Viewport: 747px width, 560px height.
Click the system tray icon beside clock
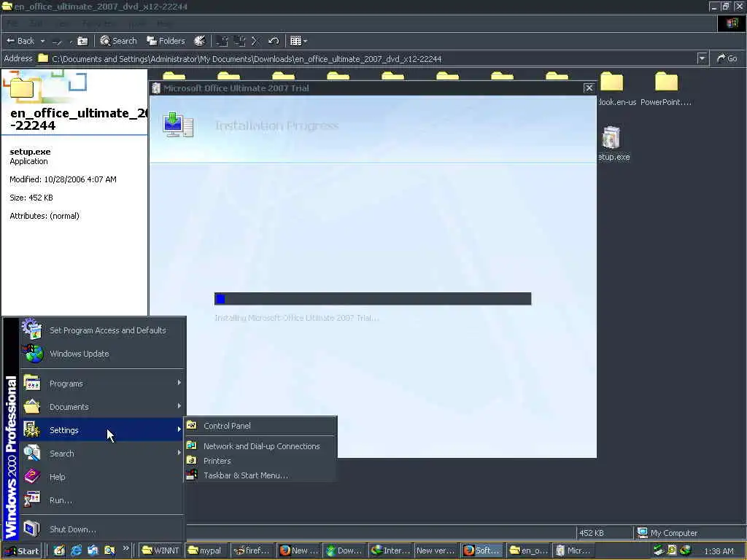coord(686,550)
